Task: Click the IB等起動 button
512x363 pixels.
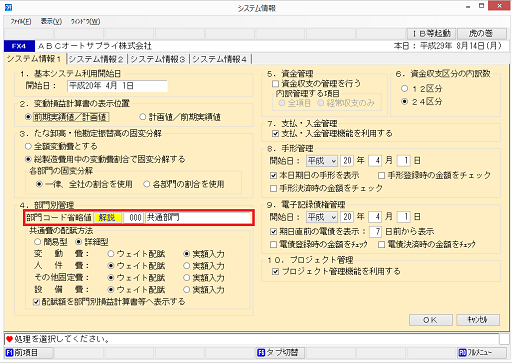Action: pyautogui.click(x=432, y=34)
